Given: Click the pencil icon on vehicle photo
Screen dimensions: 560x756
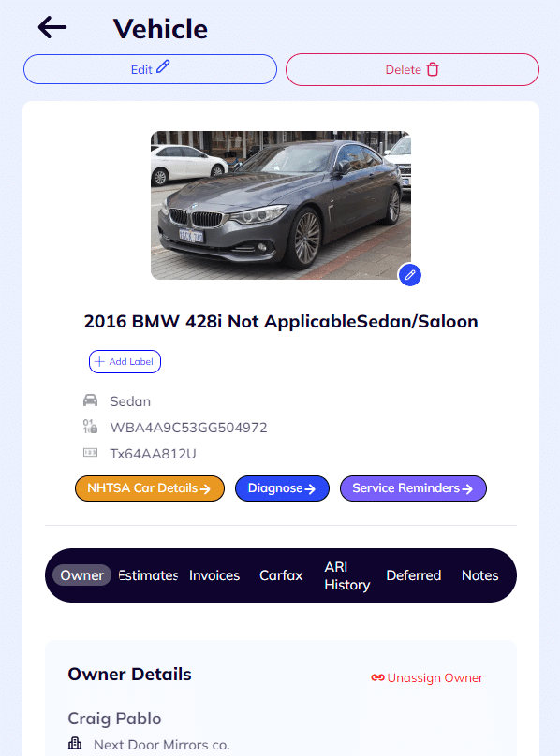Looking at the screenshot, I should 409,275.
